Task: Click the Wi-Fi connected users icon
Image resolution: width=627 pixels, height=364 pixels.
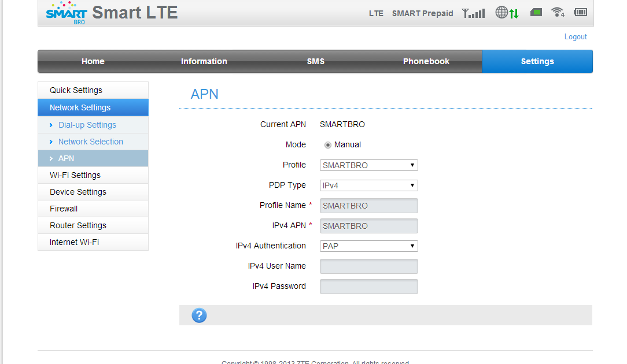Action: click(x=558, y=12)
